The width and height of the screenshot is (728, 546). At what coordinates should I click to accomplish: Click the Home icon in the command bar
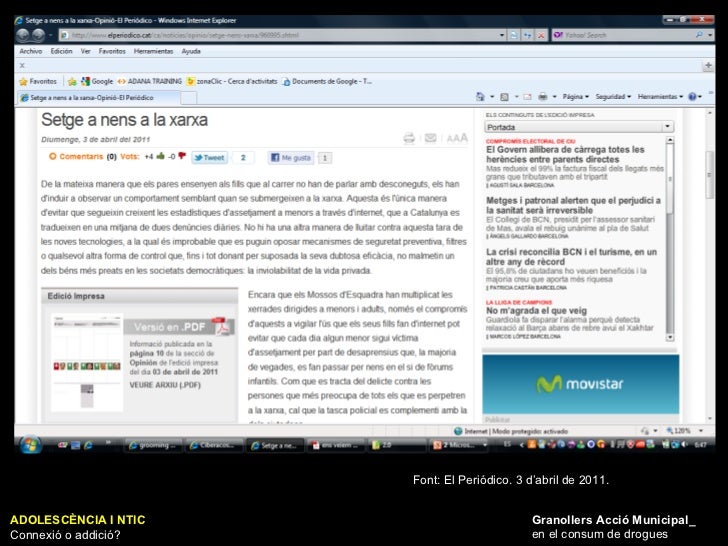point(480,97)
